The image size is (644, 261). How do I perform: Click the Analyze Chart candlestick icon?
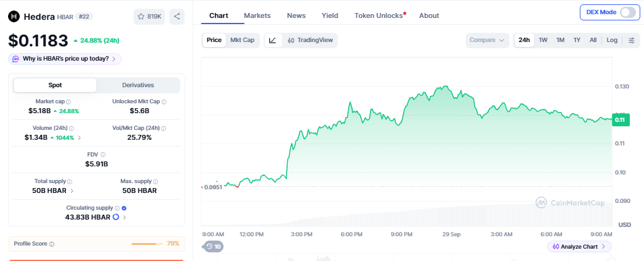pyautogui.click(x=556, y=247)
